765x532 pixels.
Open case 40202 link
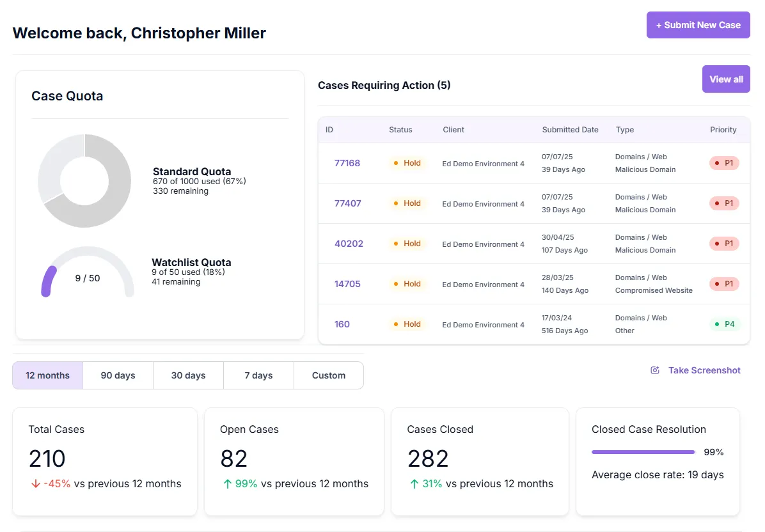[349, 244]
